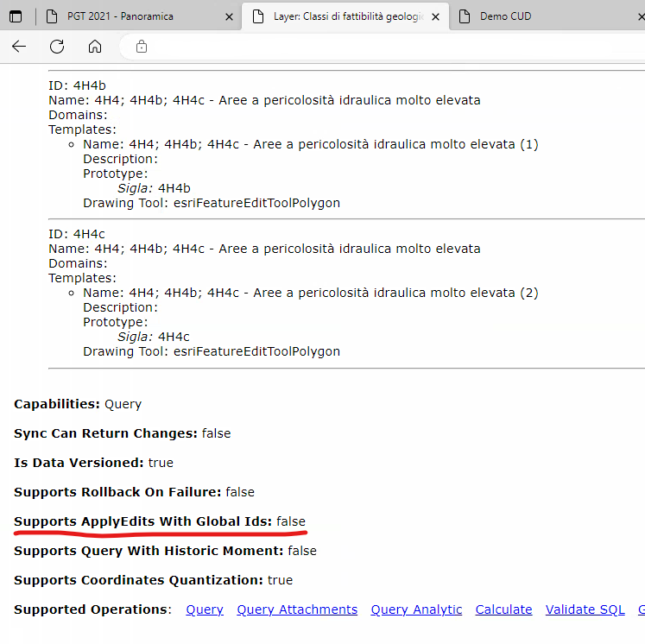Select the 'ID: 4H4b' text

click(77, 85)
